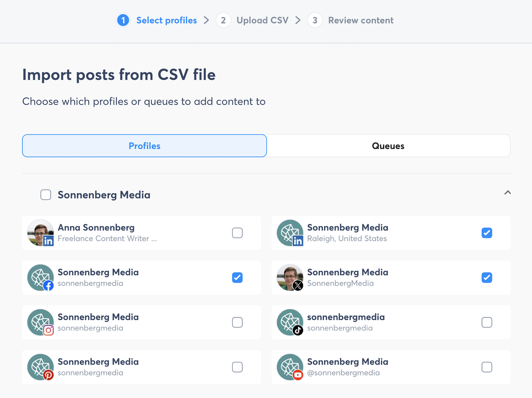Click sonnenbergmedia TikTok profile avatar

point(290,322)
